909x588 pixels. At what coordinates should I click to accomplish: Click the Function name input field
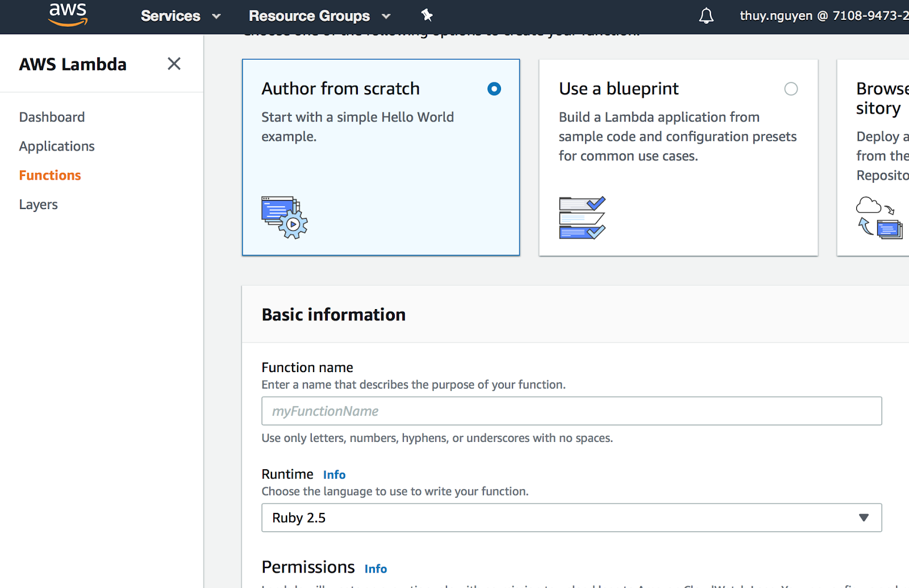point(571,411)
